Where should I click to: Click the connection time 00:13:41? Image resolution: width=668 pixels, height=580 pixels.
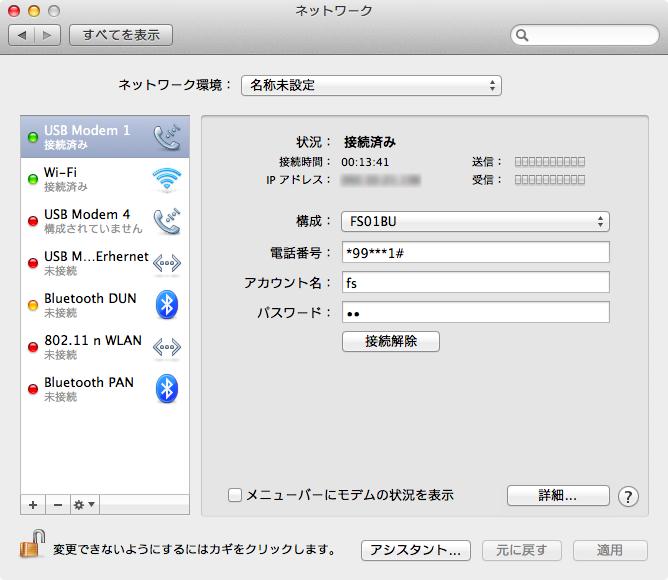click(x=365, y=162)
